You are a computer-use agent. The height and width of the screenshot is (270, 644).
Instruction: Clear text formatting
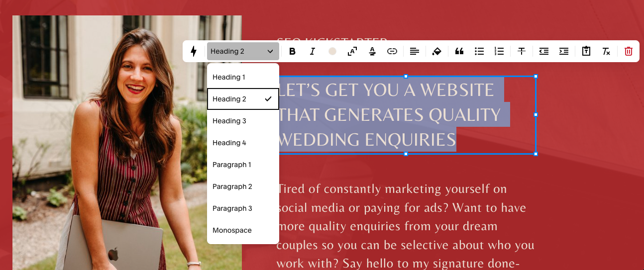[606, 51]
